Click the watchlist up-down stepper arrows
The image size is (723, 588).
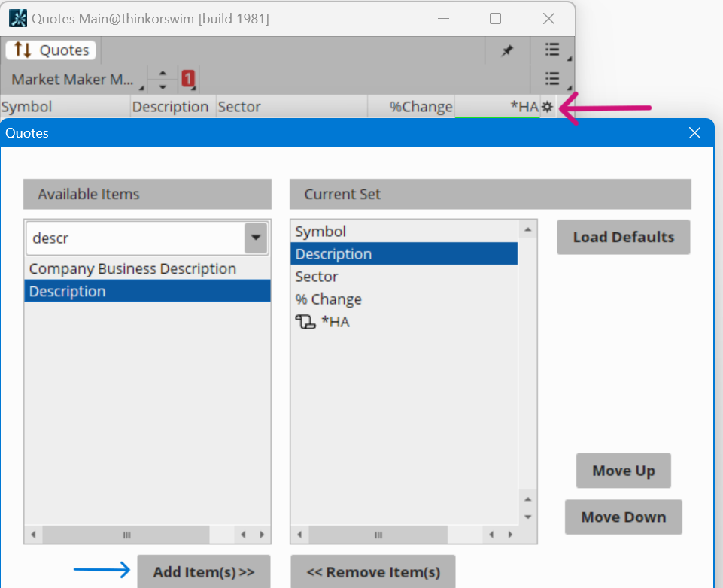pos(163,80)
